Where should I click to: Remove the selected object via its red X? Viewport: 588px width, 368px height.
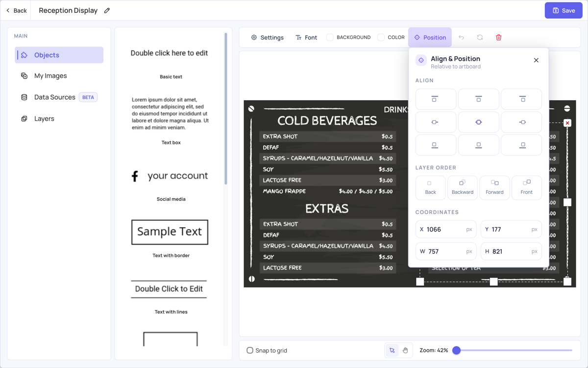pos(567,123)
